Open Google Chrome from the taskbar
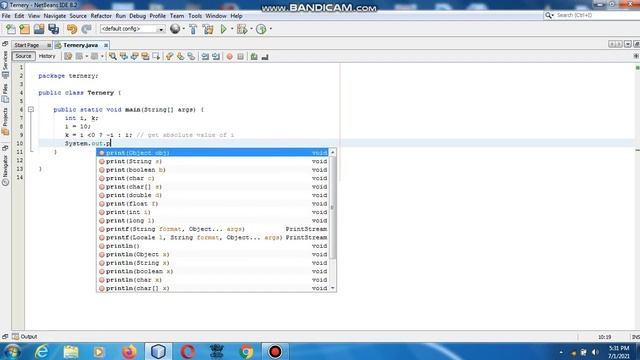The height and width of the screenshot is (360, 640). pyautogui.click(x=246, y=351)
